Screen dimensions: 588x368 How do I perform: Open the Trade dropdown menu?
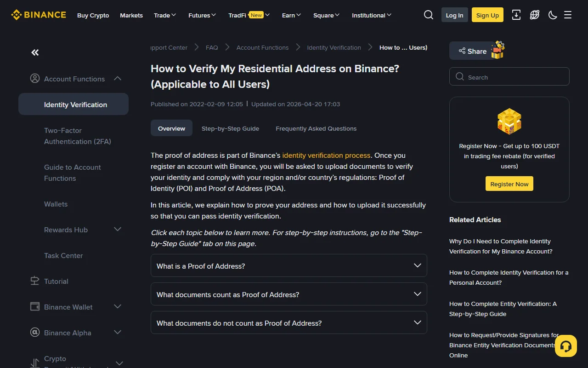pos(165,15)
